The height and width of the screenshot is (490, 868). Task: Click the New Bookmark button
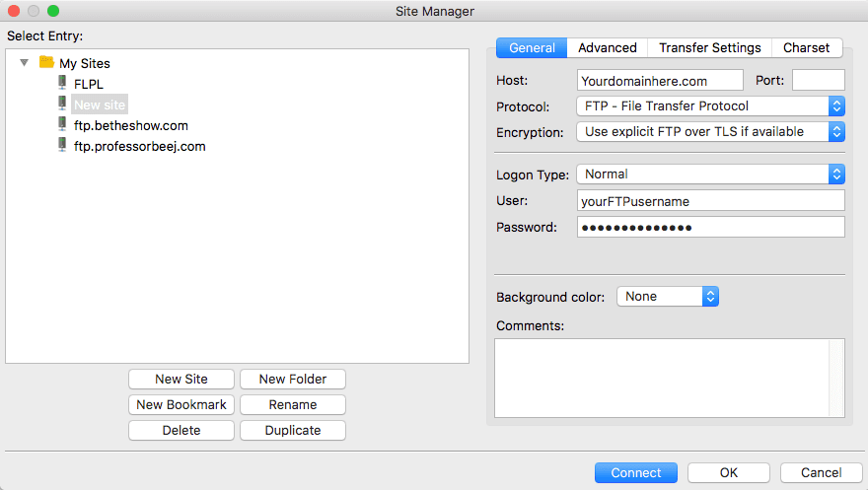[181, 404]
